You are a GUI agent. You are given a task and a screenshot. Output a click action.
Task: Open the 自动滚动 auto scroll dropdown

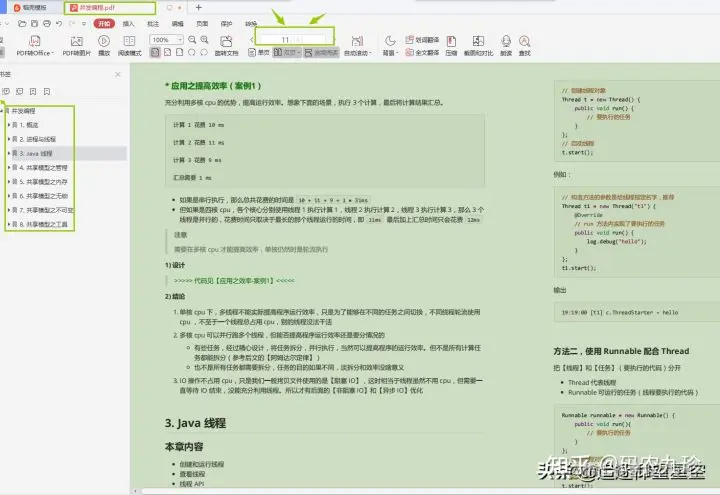click(357, 46)
